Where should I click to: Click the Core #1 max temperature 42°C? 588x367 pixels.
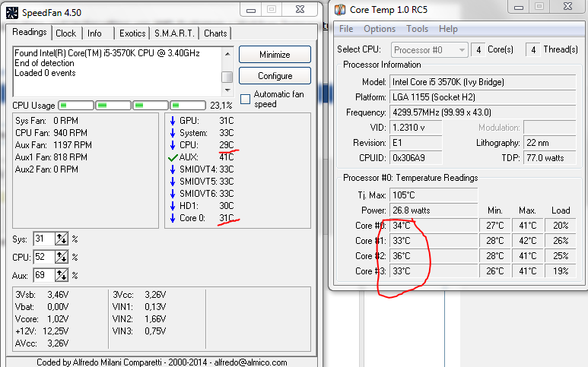click(528, 240)
